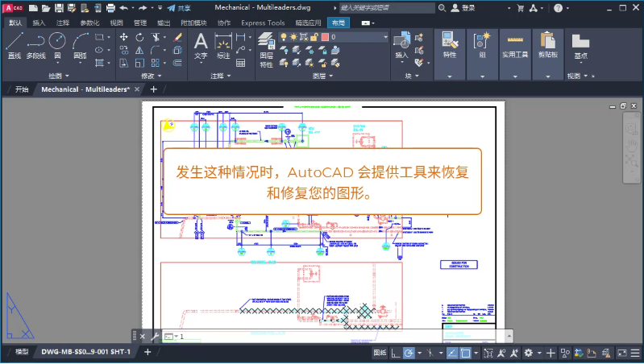The height and width of the screenshot is (364, 644).
Task: Click the Table tool icon
Action: coord(241,63)
